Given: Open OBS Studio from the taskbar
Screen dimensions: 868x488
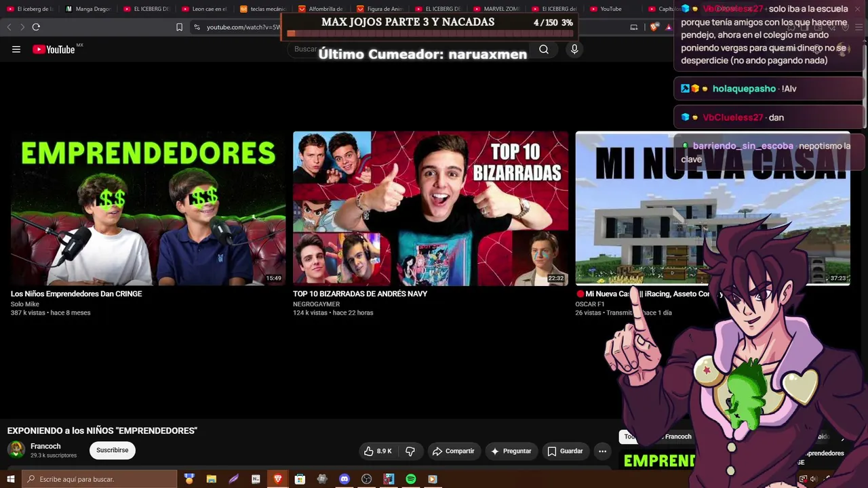Looking at the screenshot, I should 367,479.
